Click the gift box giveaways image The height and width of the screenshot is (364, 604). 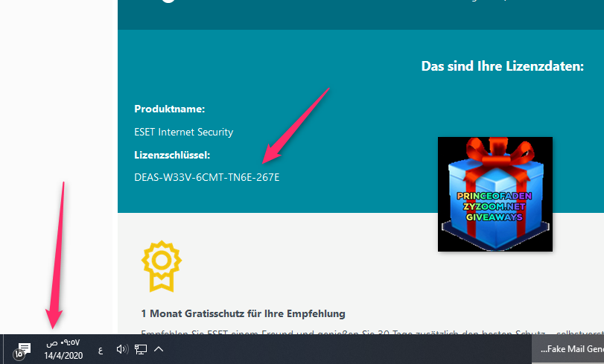(x=495, y=194)
